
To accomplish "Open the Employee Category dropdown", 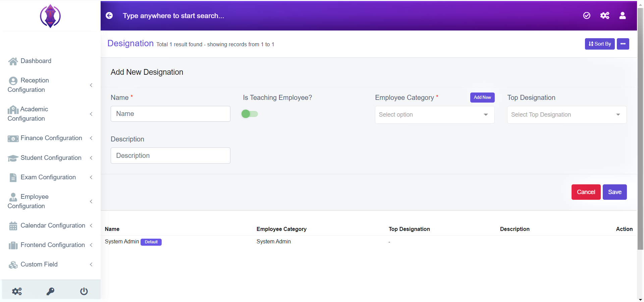I will (x=435, y=115).
